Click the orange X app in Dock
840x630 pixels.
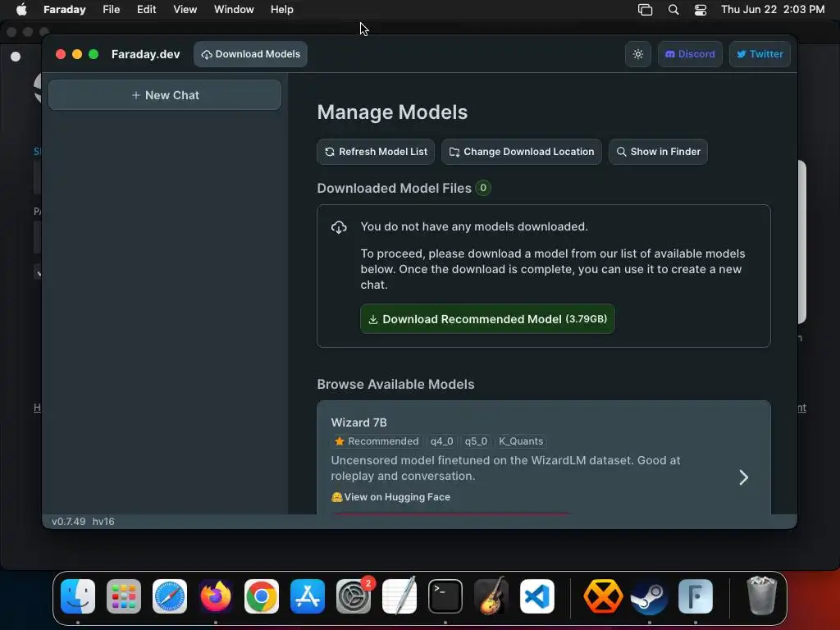click(603, 596)
